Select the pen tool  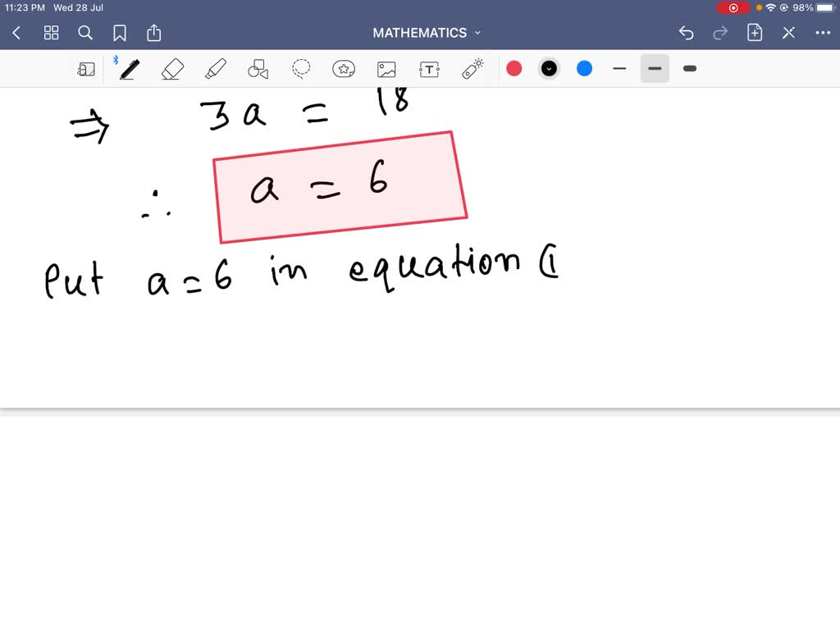coord(130,69)
